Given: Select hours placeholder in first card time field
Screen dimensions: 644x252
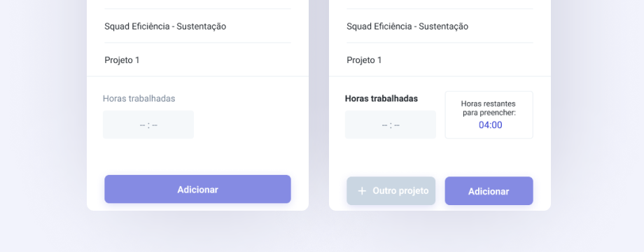Looking at the screenshot, I should pyautogui.click(x=143, y=125).
